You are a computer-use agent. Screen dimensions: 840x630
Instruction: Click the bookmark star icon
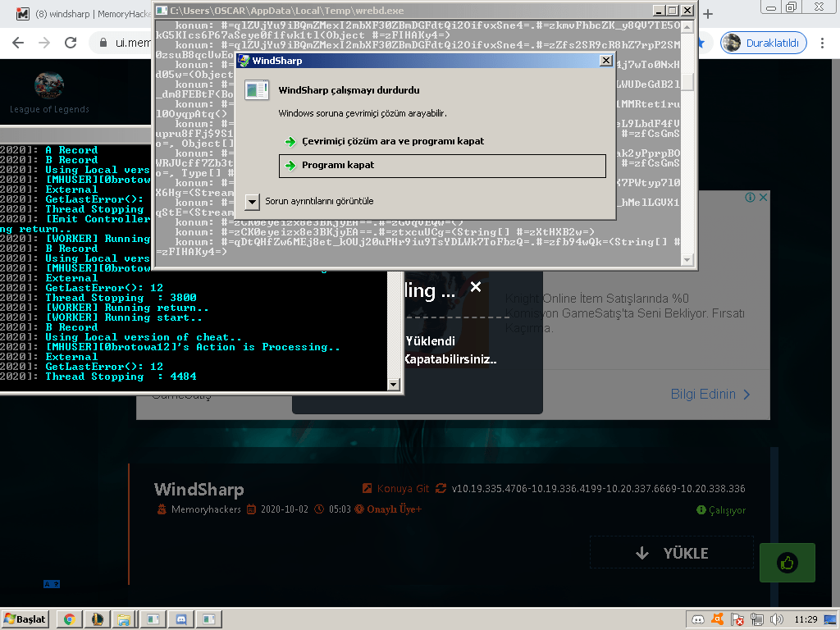[701, 43]
